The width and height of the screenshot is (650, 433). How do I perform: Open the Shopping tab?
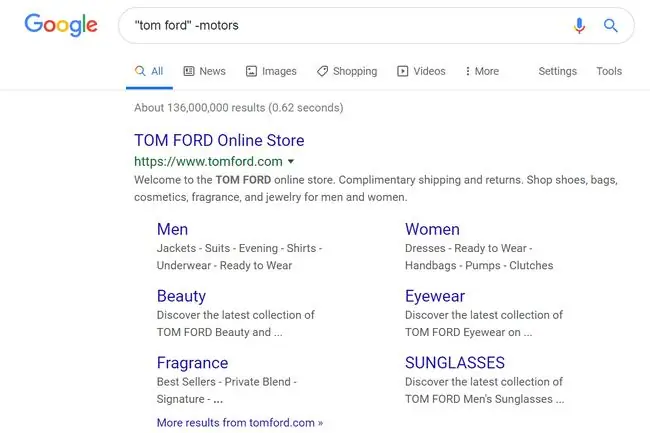347,71
